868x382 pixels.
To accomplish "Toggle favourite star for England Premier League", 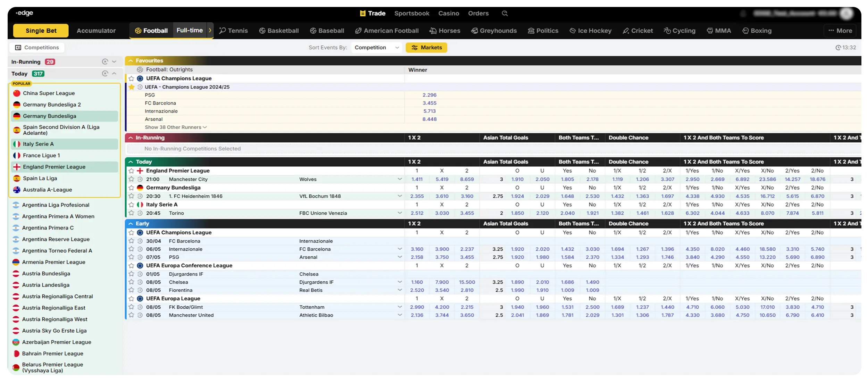I will click(x=131, y=171).
